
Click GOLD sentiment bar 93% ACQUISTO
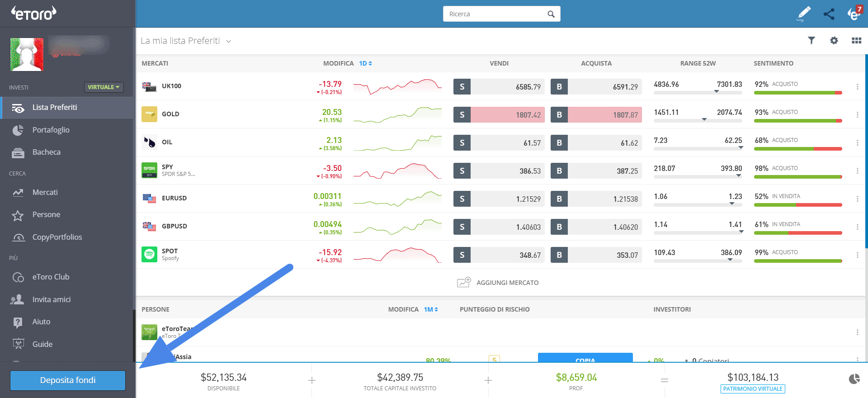(798, 121)
